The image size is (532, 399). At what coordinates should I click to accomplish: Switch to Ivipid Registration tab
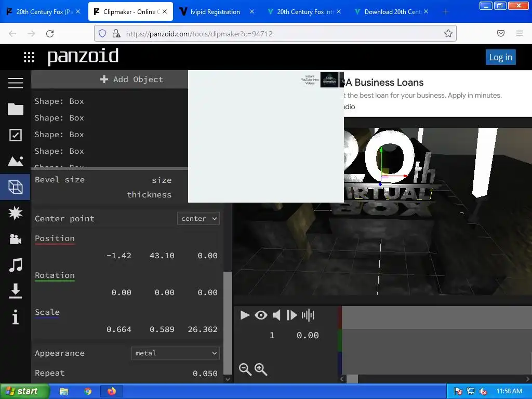(215, 11)
